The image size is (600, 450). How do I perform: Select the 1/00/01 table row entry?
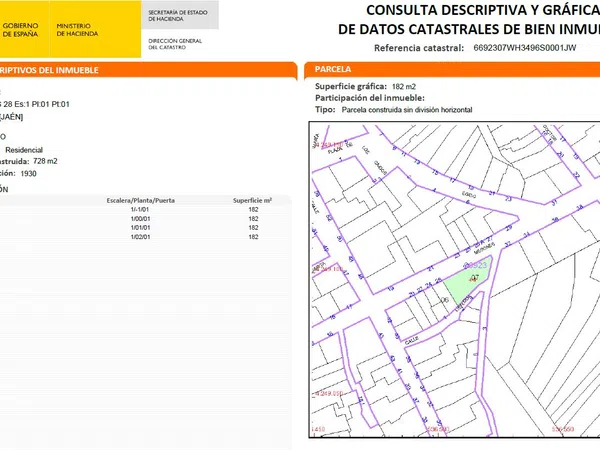click(x=140, y=219)
